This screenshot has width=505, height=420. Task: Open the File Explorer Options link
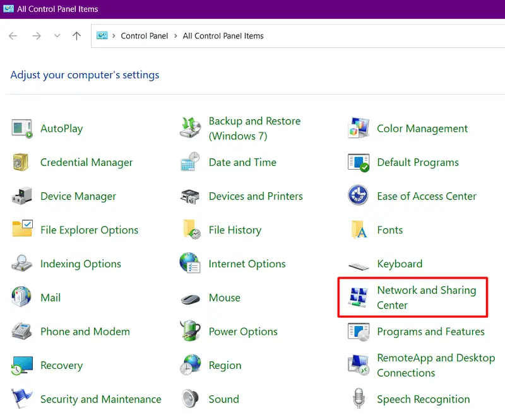(x=89, y=230)
